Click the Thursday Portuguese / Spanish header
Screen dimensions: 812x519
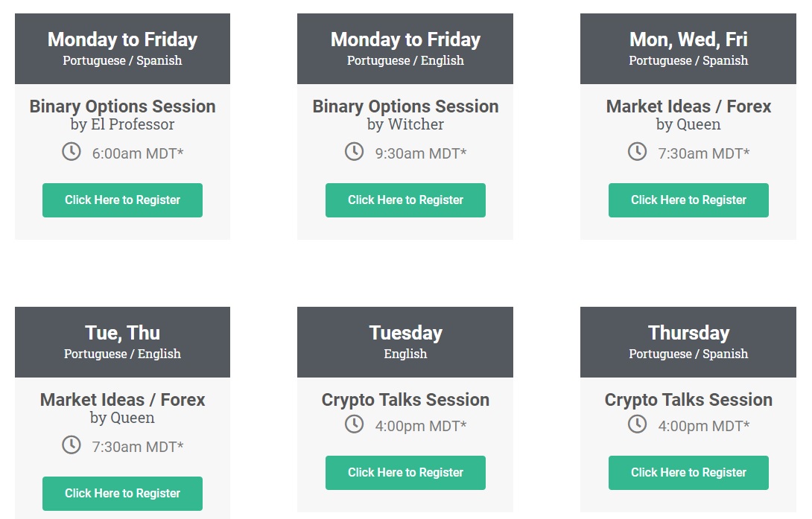click(x=688, y=342)
